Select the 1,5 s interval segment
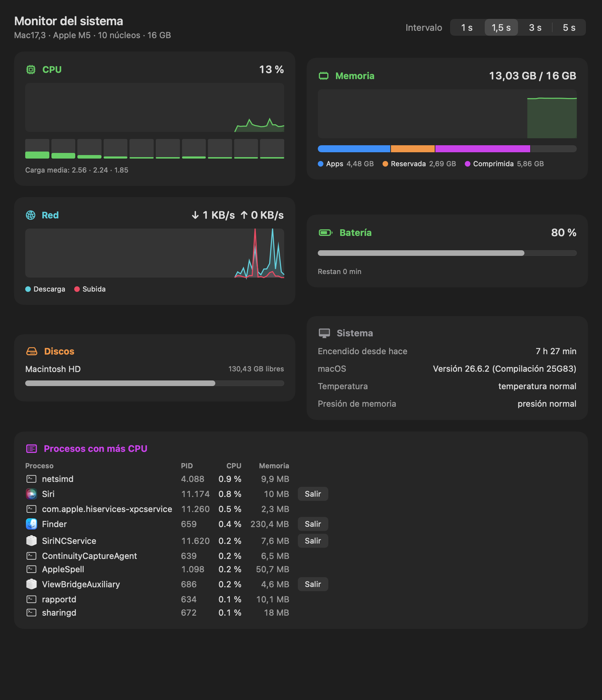The height and width of the screenshot is (700, 602). click(501, 28)
